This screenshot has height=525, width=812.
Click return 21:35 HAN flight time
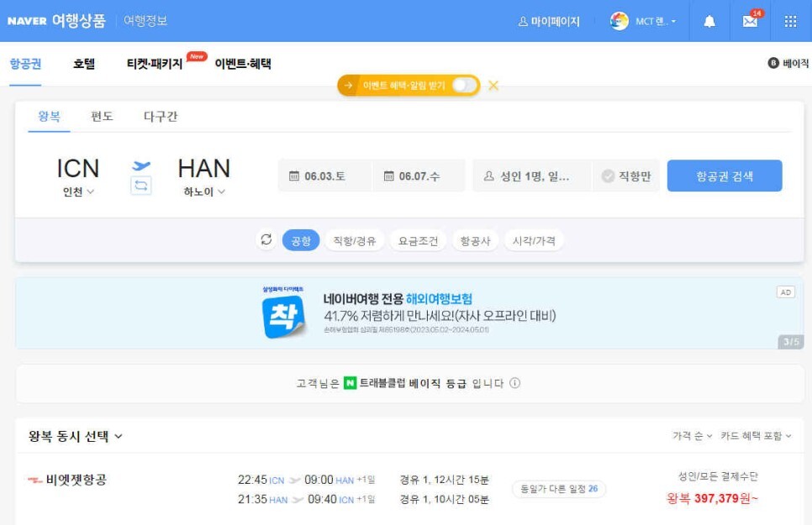pos(262,500)
